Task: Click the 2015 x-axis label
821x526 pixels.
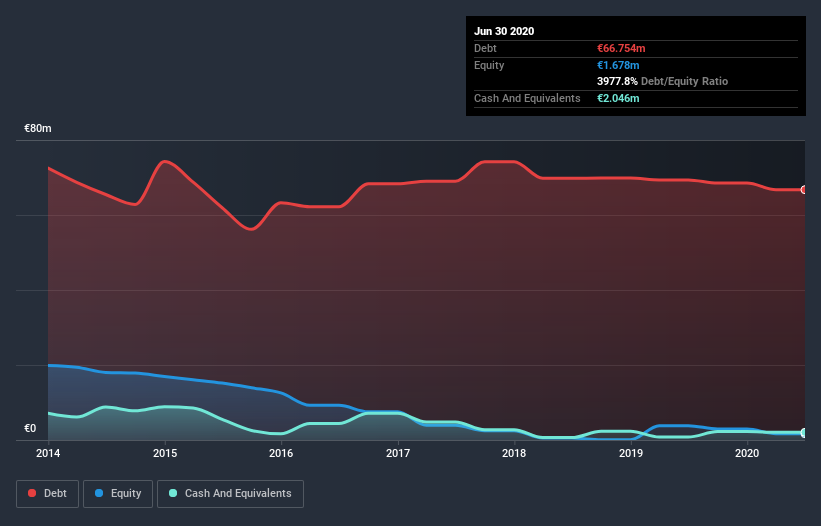Action: [x=165, y=453]
